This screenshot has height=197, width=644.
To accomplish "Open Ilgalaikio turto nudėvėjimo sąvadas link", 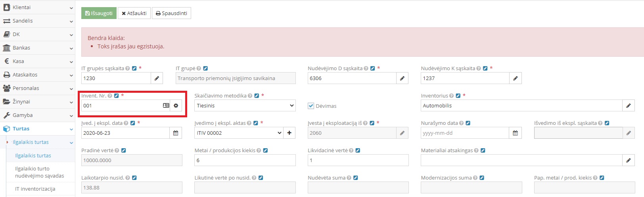I will tap(40, 172).
